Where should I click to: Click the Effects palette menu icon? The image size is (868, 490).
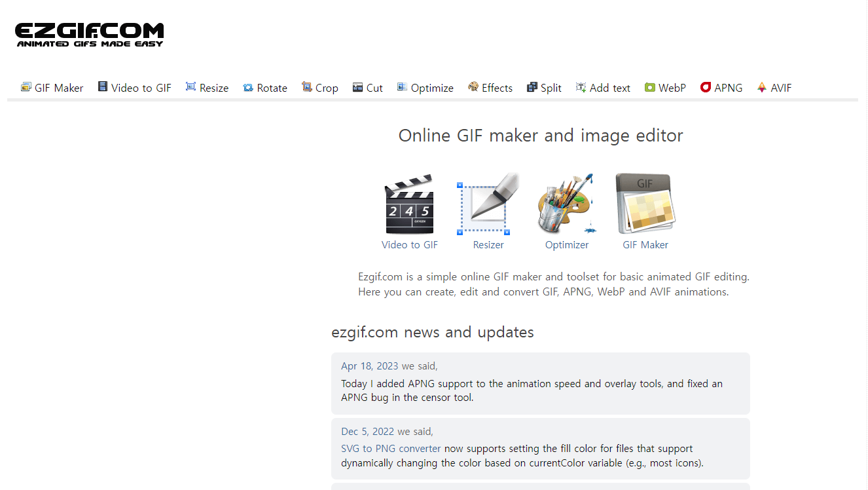click(473, 86)
